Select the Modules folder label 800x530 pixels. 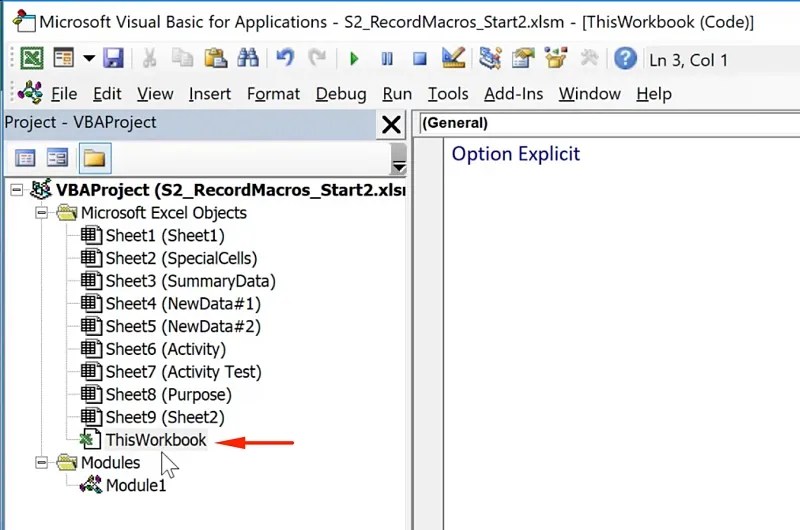(x=110, y=463)
